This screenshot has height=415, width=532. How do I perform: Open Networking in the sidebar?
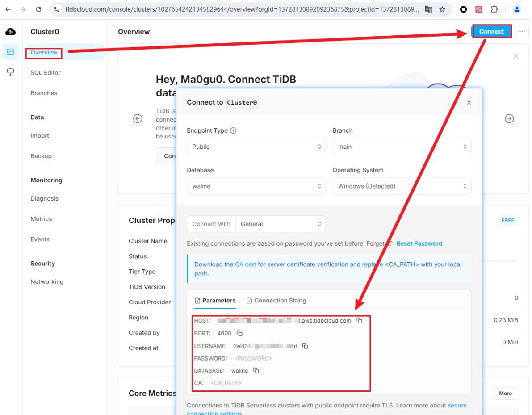pyautogui.click(x=47, y=281)
